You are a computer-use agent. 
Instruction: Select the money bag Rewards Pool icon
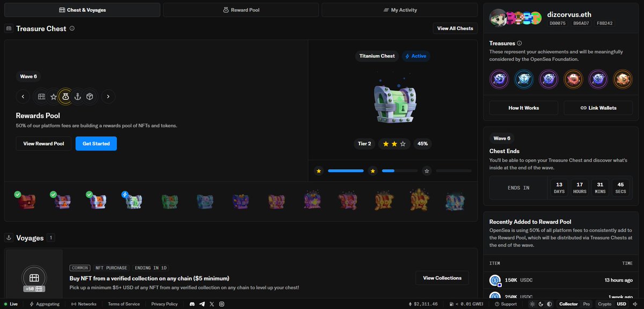click(65, 97)
